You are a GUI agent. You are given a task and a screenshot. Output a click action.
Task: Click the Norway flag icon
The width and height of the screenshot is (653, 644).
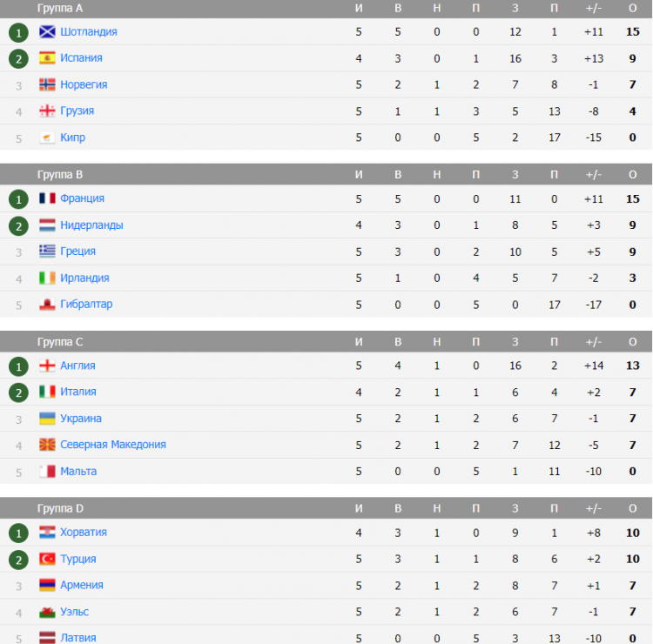coord(47,84)
